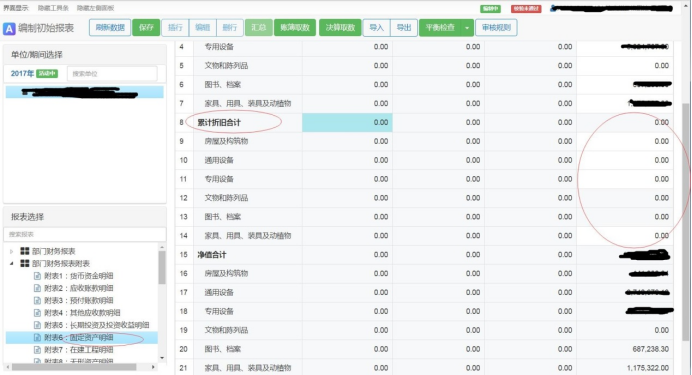692x375 pixels.
Task: Open 附表7：在建工程明细 report
Action: [79, 350]
